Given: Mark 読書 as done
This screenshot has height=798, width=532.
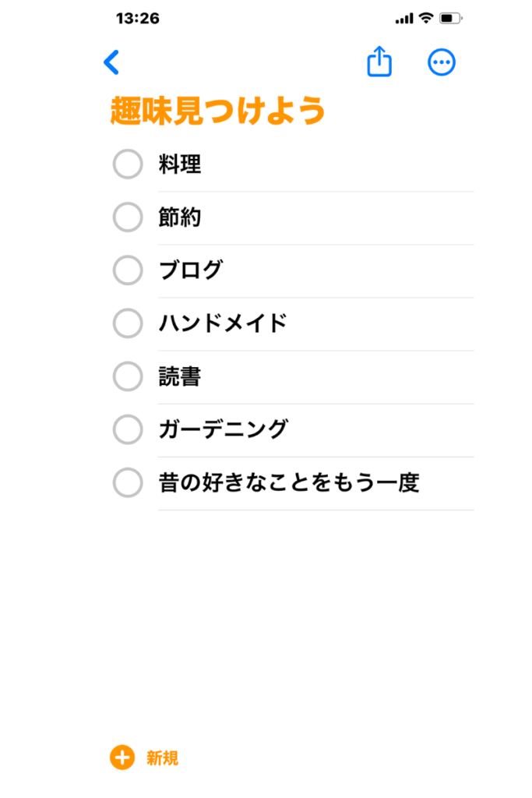Looking at the screenshot, I should click(128, 376).
